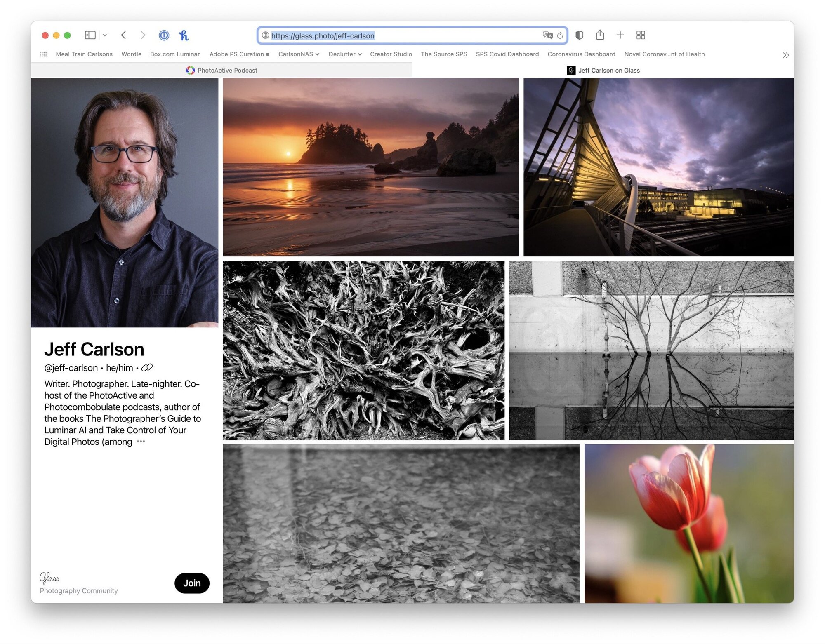The width and height of the screenshot is (825, 644).
Task: Toggle the Safari sidebar icon
Action: point(90,35)
